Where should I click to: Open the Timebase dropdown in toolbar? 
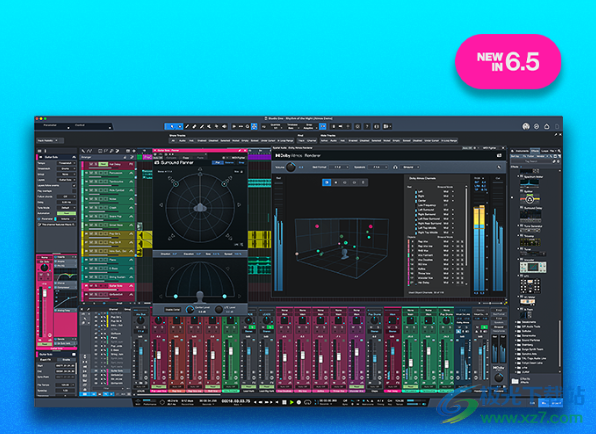pos(293,127)
